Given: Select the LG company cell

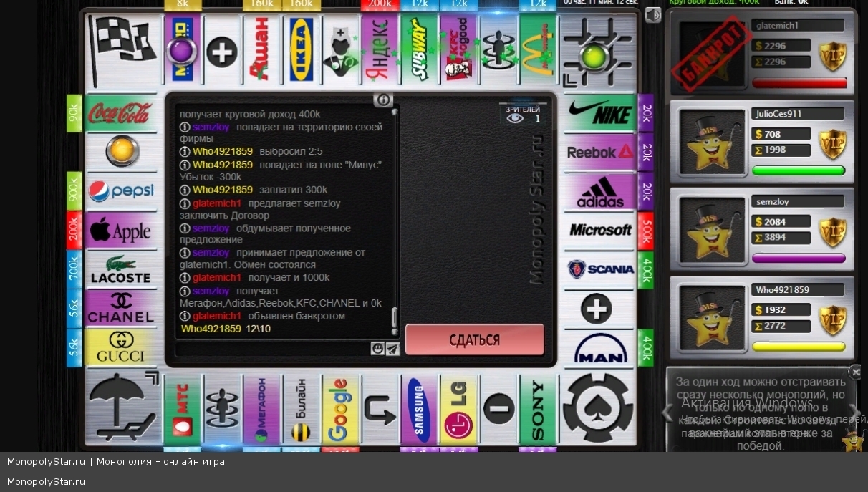Looking at the screenshot, I should (x=459, y=409).
